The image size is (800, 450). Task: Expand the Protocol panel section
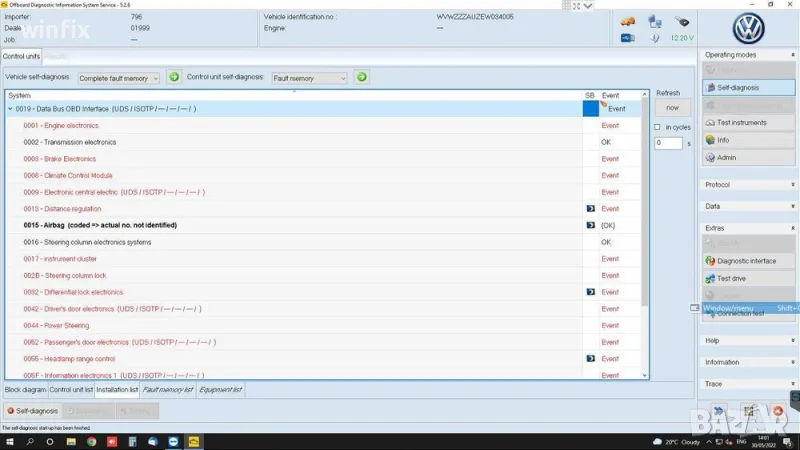[x=746, y=184]
